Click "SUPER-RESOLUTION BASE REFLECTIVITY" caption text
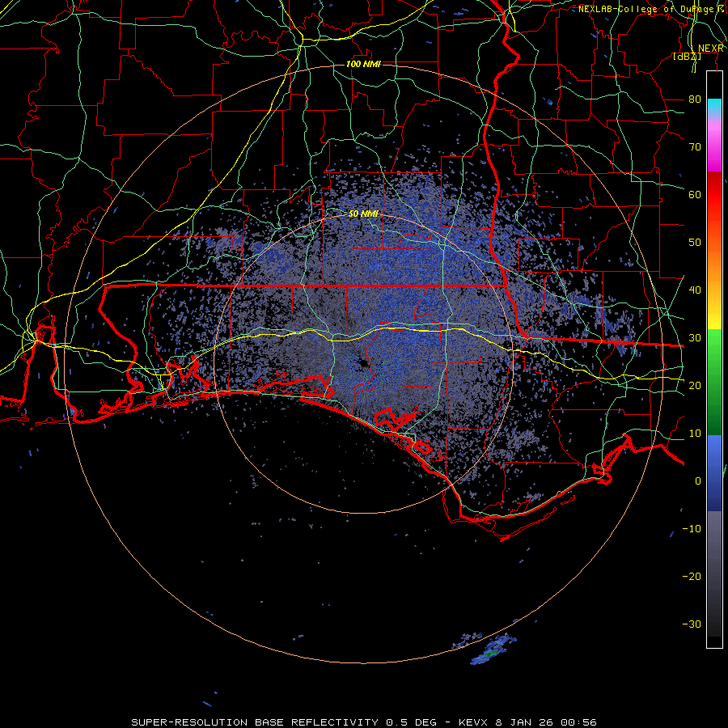This screenshot has width=728, height=728. coord(255,722)
